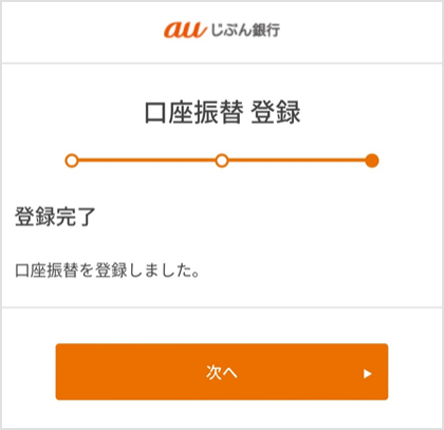Click progress line between first and second steps
This screenshot has height=430, width=444.
pos(147,161)
